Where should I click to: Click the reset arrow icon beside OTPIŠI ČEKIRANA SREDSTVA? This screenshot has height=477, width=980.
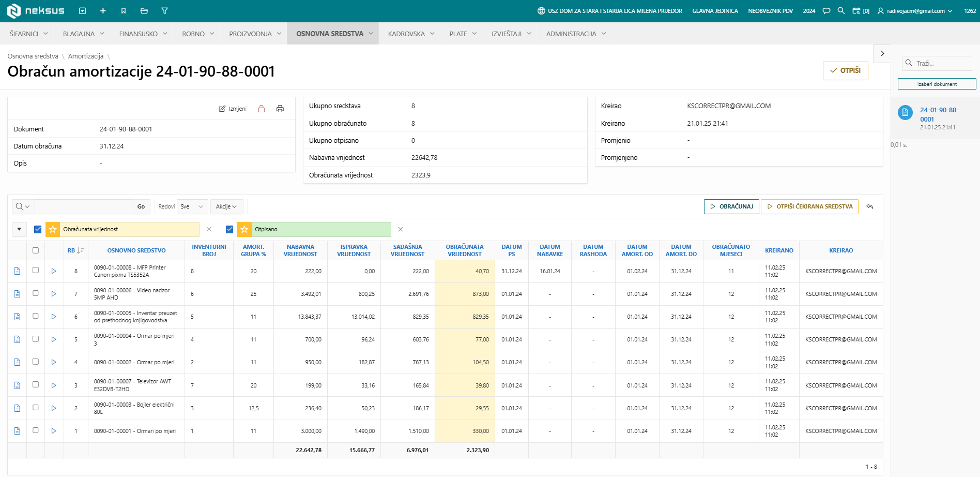click(x=870, y=206)
